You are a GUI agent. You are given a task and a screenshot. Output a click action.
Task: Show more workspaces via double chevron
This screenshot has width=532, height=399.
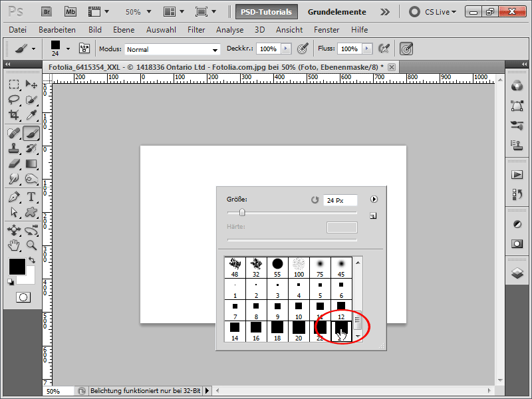coord(385,12)
